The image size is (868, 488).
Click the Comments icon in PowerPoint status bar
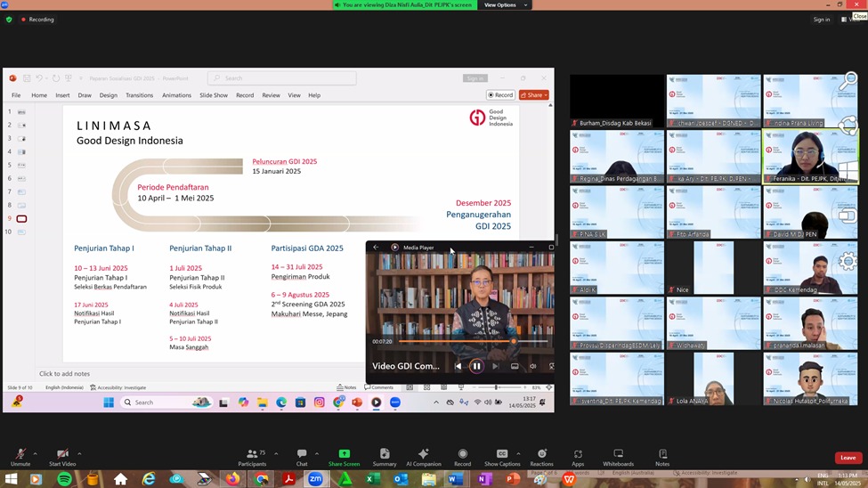pos(379,387)
